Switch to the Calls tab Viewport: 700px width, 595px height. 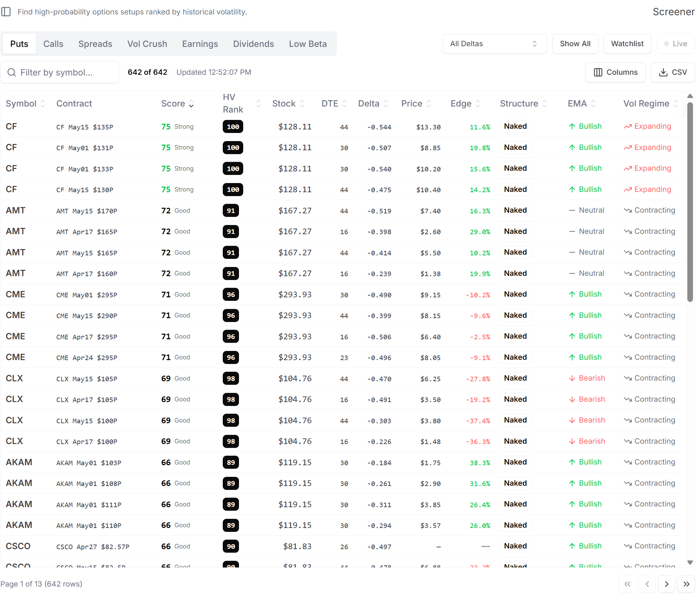pos(53,44)
